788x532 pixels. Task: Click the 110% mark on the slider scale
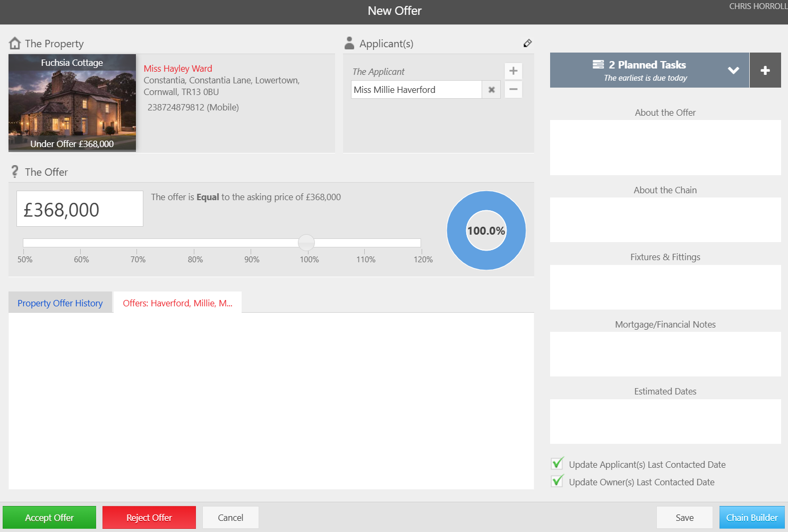[x=366, y=259]
